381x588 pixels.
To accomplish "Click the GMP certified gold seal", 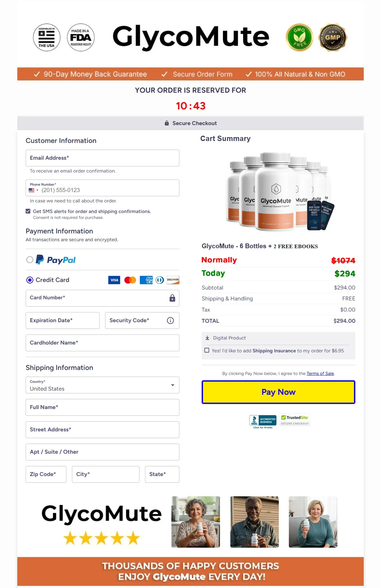I will coord(332,37).
